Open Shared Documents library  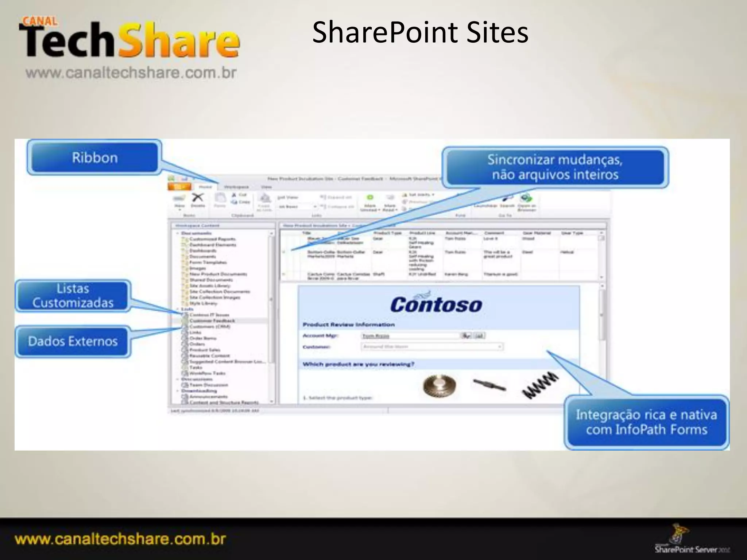point(211,280)
